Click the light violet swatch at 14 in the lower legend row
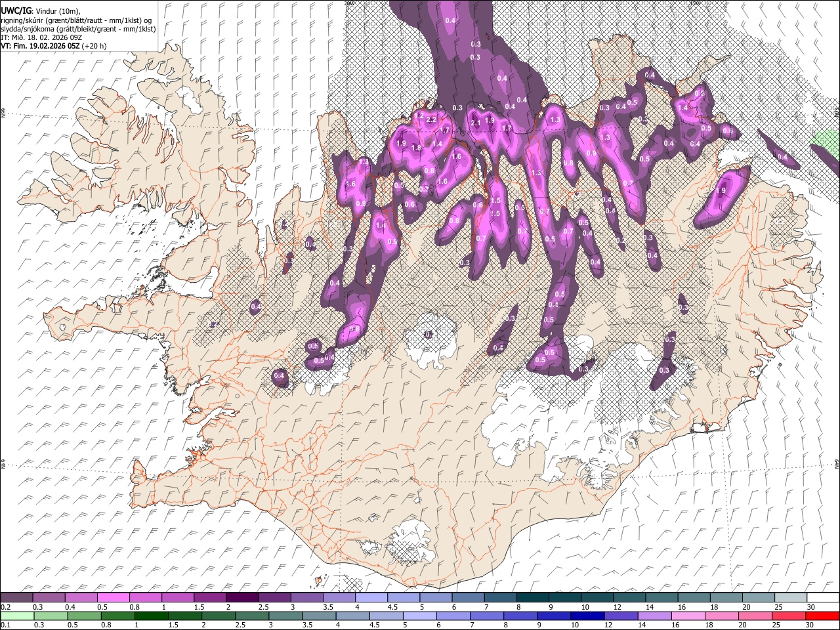Image resolution: width=840 pixels, height=630 pixels. [656, 616]
